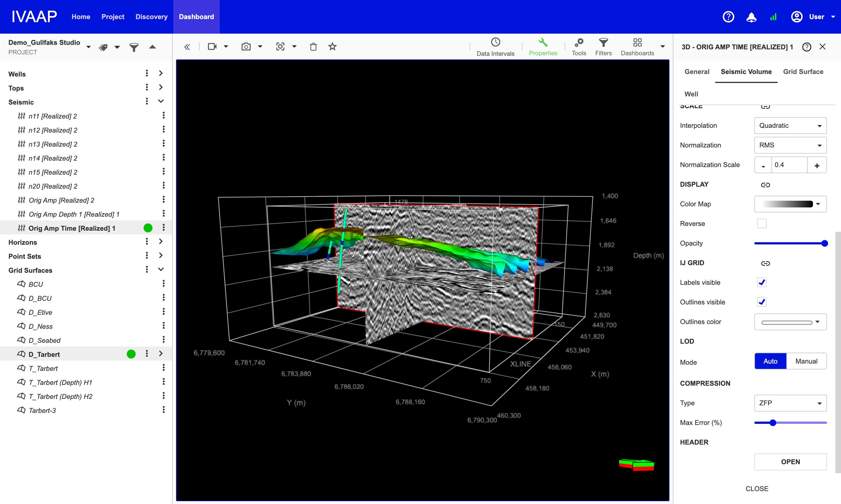Collapse sidebar with double chevron

[187, 47]
